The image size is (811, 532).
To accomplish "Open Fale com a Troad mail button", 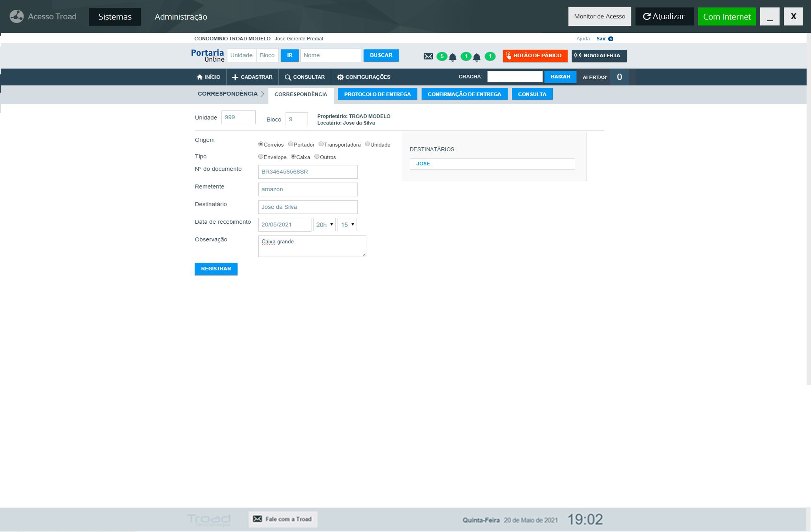I will 282,519.
